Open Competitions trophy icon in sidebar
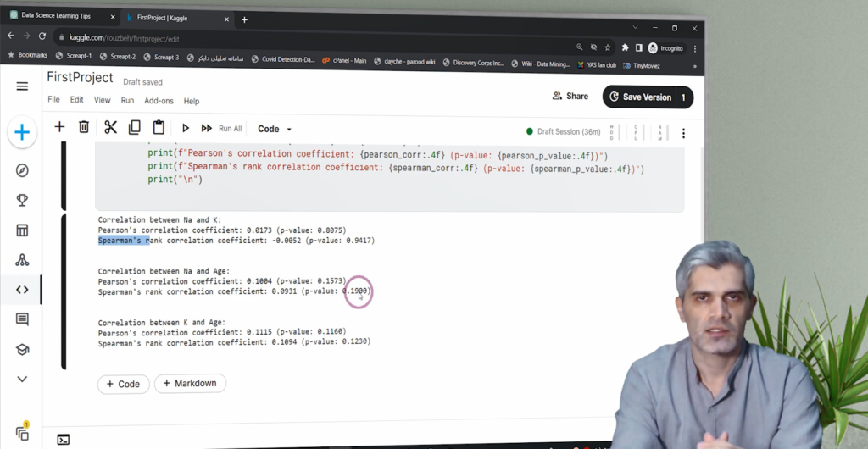The height and width of the screenshot is (449, 868). [x=22, y=200]
